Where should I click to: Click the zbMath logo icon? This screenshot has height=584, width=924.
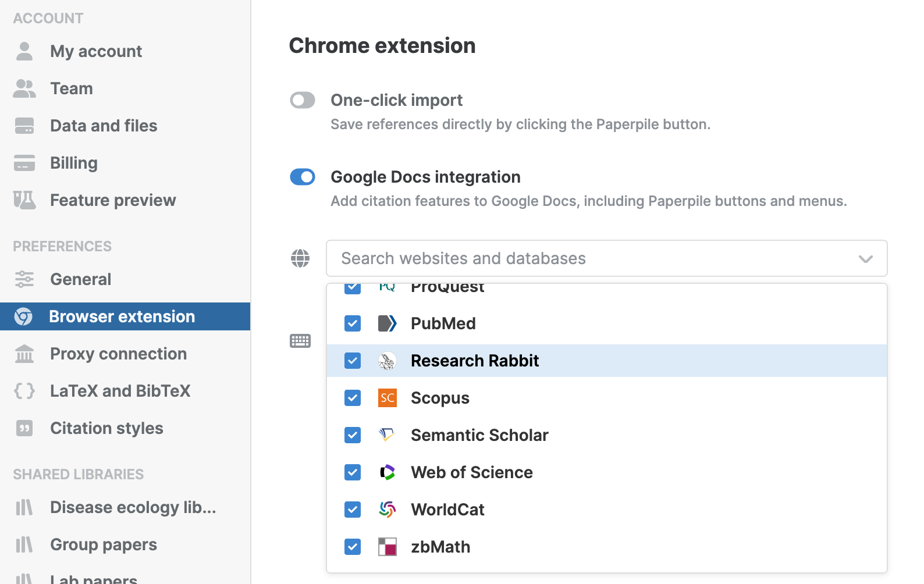click(387, 547)
